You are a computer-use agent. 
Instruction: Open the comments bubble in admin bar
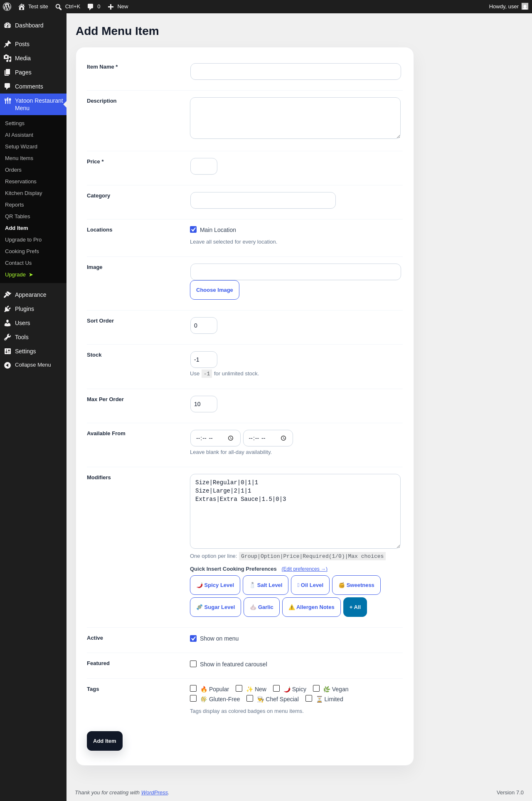tap(91, 7)
